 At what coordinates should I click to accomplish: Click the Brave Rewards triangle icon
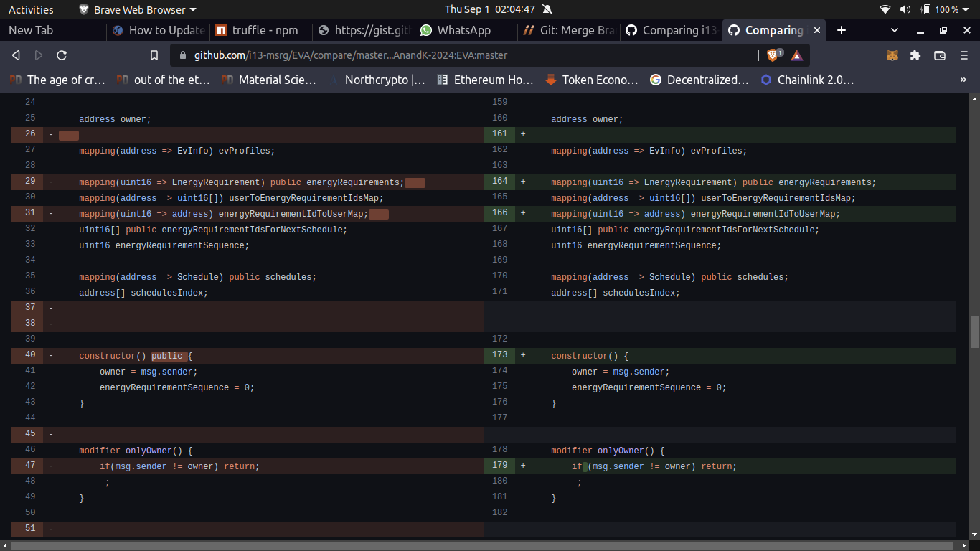(x=797, y=55)
